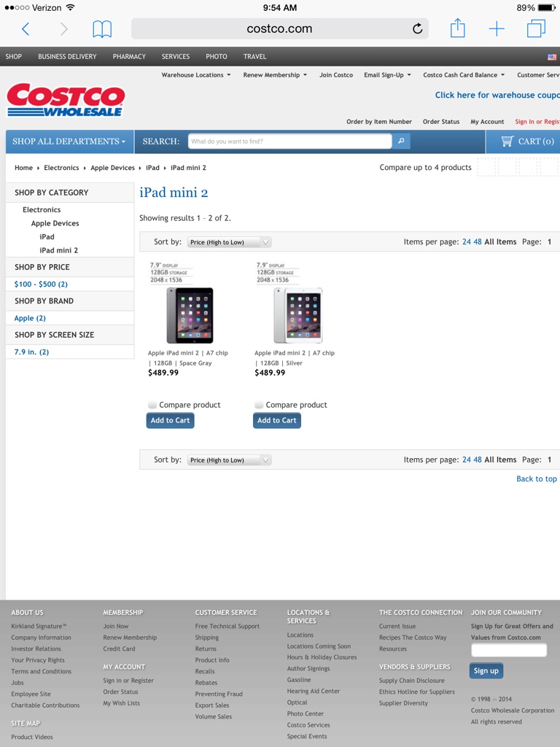Open the Pharmacy menu item
Screen dimensions: 560x747
[x=129, y=56]
